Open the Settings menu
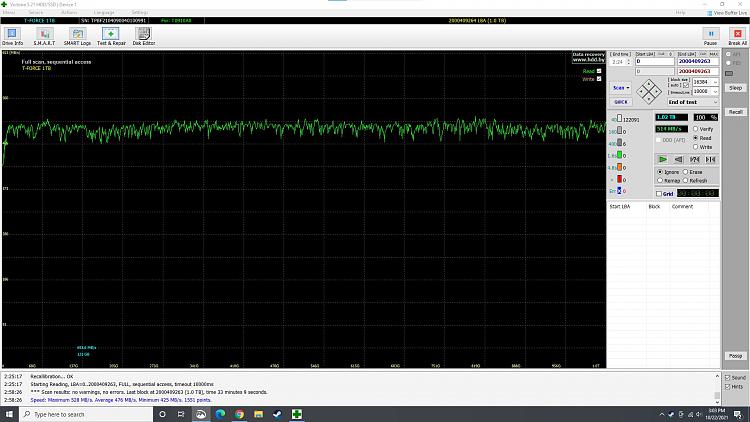 pyautogui.click(x=139, y=12)
